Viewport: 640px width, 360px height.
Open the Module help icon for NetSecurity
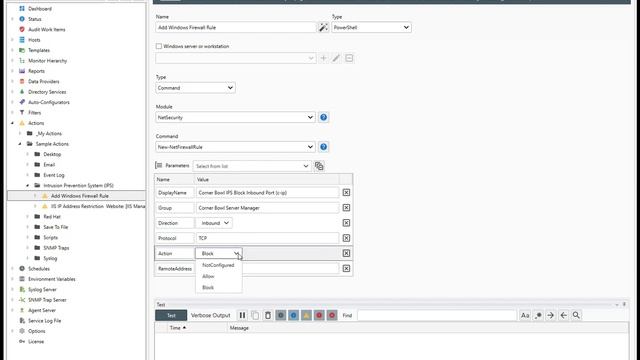click(323, 118)
